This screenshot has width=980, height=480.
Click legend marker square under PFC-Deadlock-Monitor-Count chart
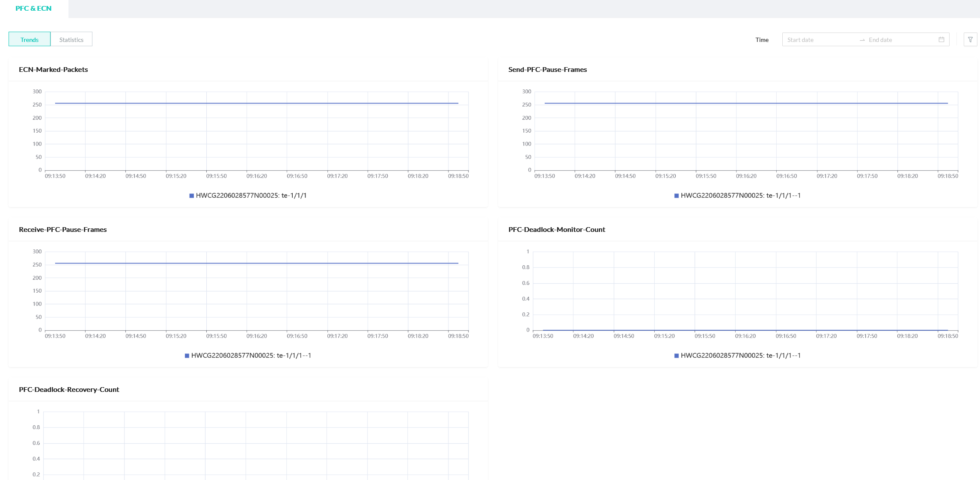[677, 356]
